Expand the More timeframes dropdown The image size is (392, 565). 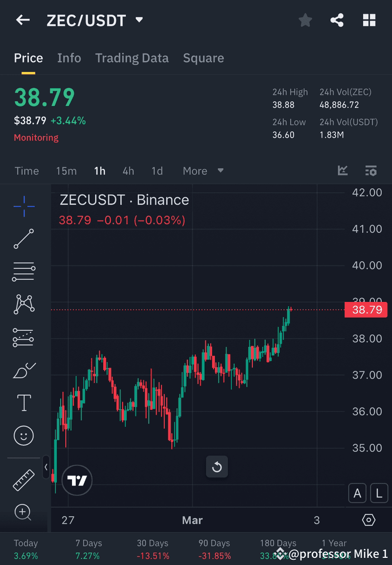pos(203,171)
